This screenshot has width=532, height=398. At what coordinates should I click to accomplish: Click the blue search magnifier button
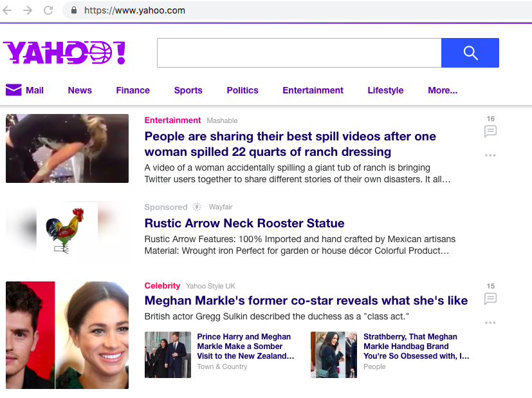pos(470,53)
